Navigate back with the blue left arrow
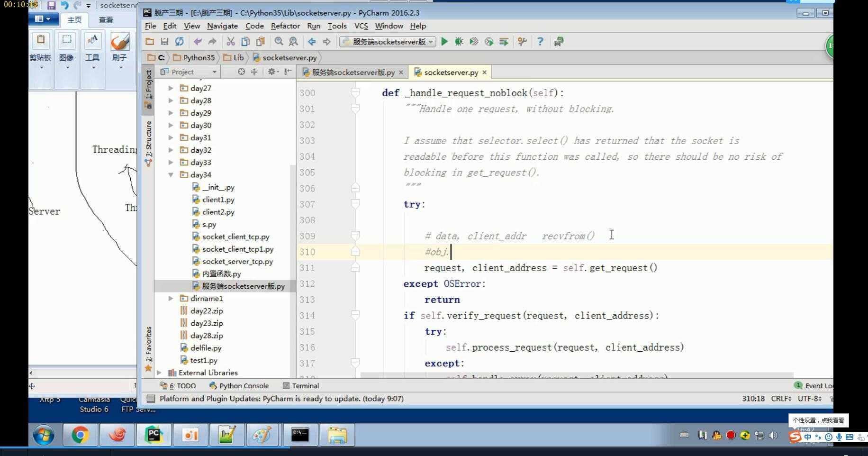The height and width of the screenshot is (456, 868). (312, 42)
